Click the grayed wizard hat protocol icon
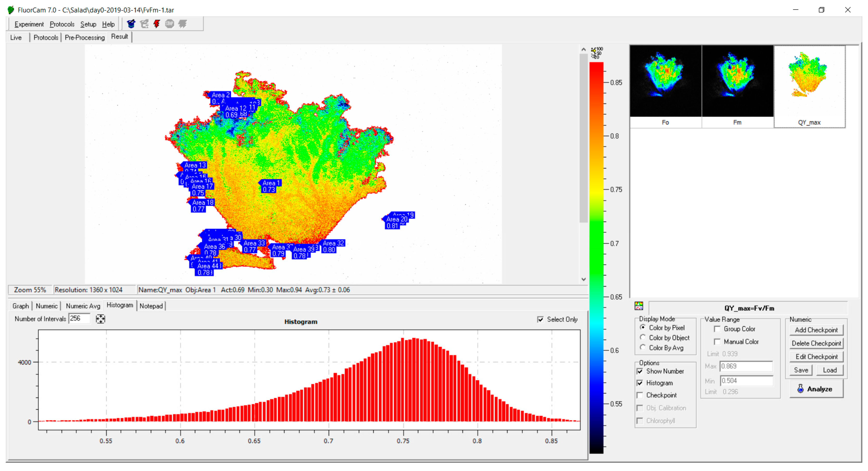Viewport: 868px width, 471px height. click(144, 24)
